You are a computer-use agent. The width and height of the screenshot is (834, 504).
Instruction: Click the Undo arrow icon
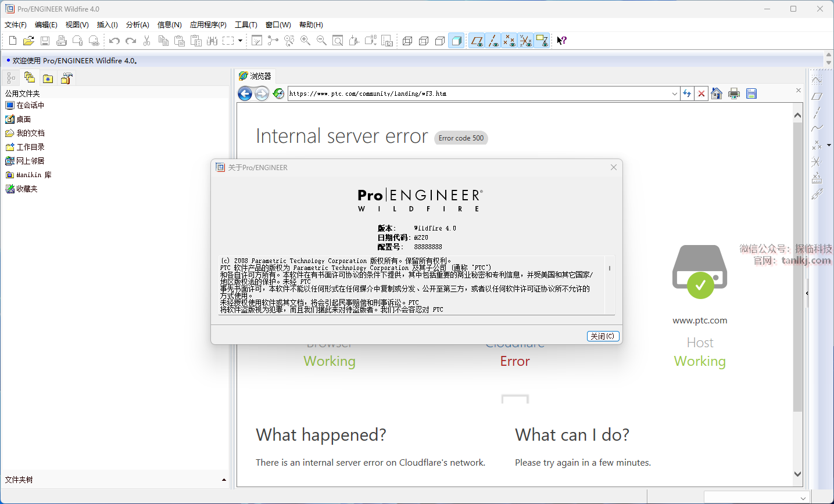pyautogui.click(x=114, y=41)
